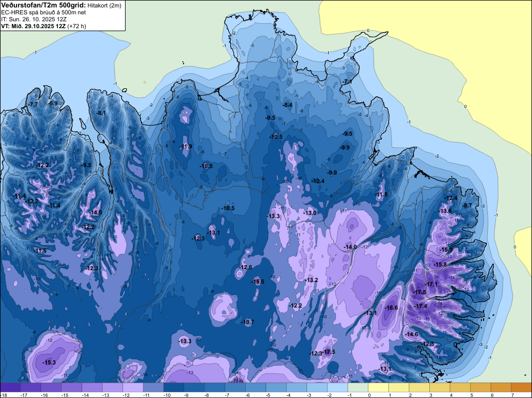Select the -17.1 temperature label
The height and width of the screenshot is (398, 532).
431,284
